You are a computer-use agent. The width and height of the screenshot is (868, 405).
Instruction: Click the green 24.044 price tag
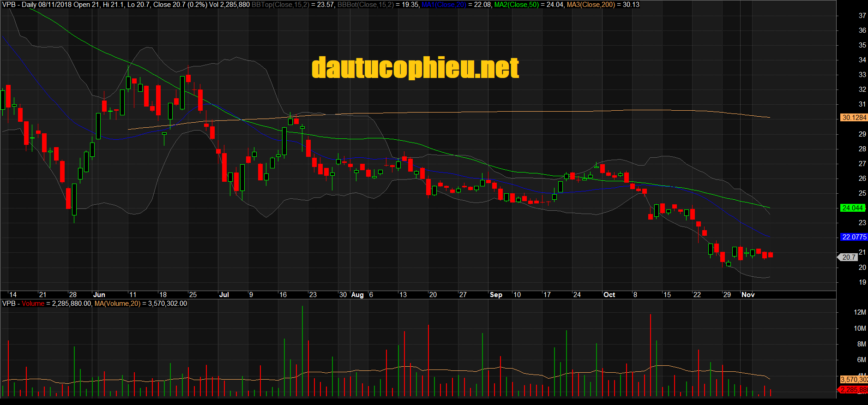tap(852, 208)
